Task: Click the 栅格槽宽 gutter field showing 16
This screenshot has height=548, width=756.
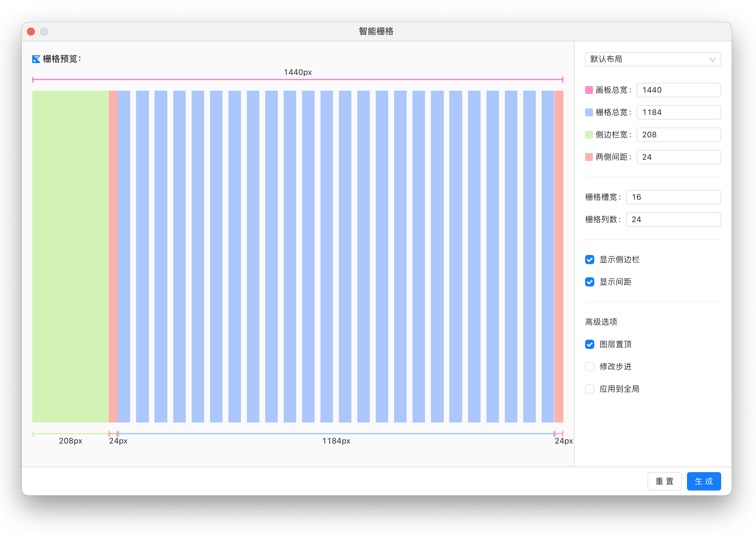Action: point(673,197)
